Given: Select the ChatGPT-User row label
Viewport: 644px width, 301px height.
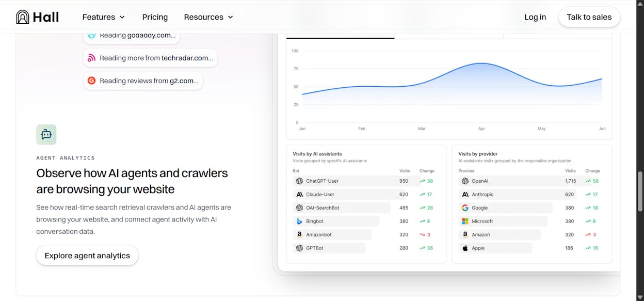Looking at the screenshot, I should [322, 181].
